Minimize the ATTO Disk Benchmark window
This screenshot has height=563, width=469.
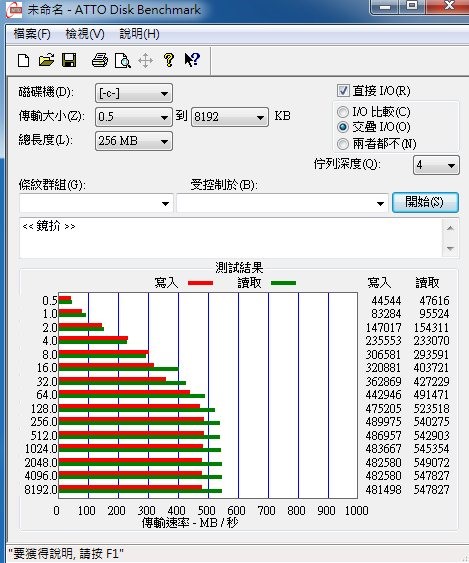385,6
